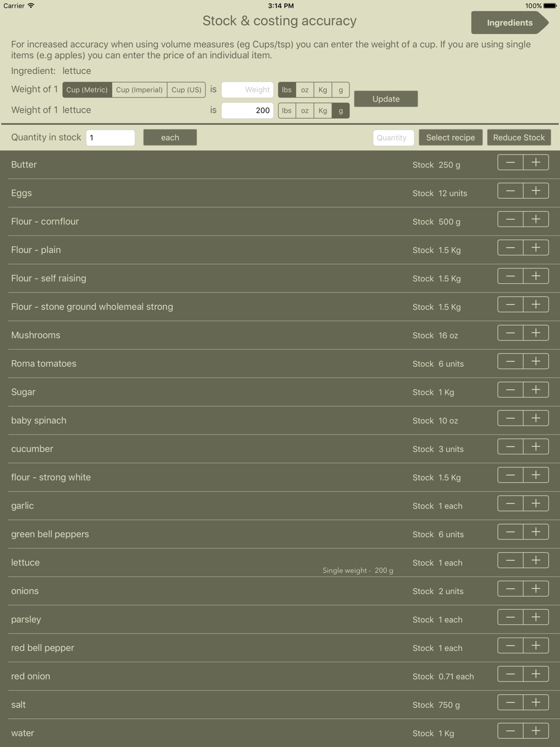Tap minus for Eggs stock
The height and width of the screenshot is (747, 560).
[510, 191]
